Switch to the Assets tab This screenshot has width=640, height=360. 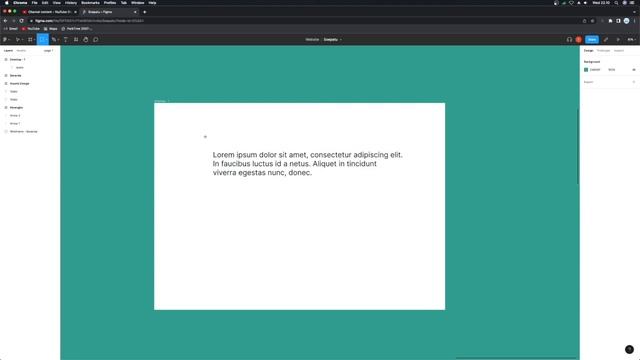pos(21,51)
